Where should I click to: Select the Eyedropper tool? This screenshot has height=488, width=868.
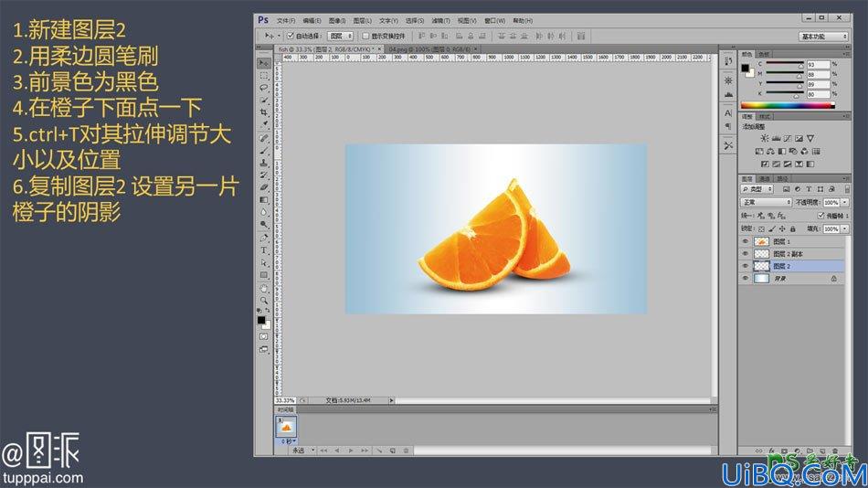pyautogui.click(x=264, y=124)
